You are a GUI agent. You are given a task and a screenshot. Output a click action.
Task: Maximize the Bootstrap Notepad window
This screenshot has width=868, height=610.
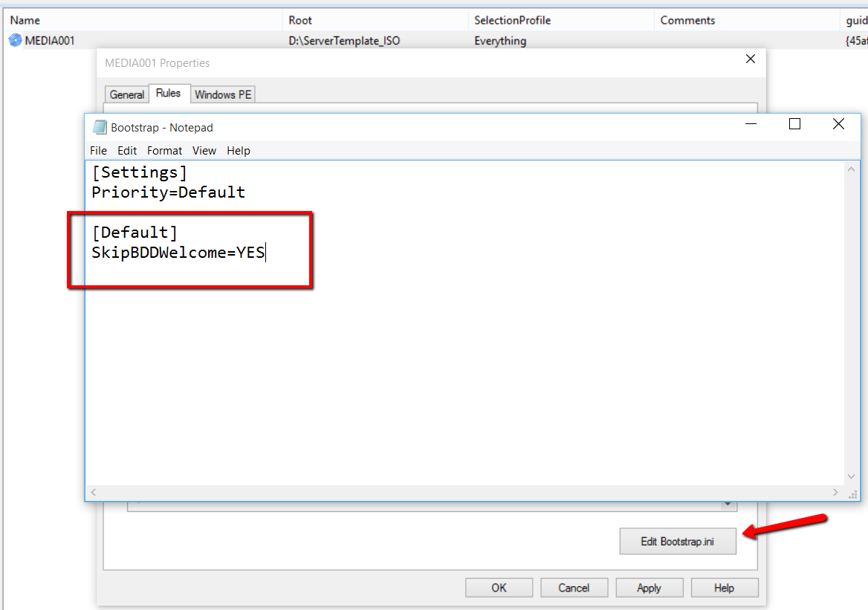(x=794, y=124)
